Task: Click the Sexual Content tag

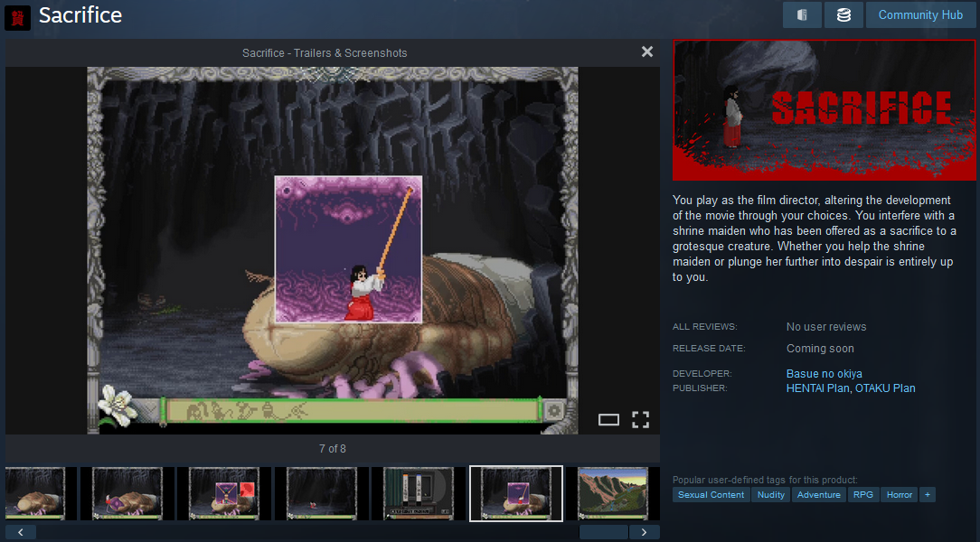Action: 711,494
